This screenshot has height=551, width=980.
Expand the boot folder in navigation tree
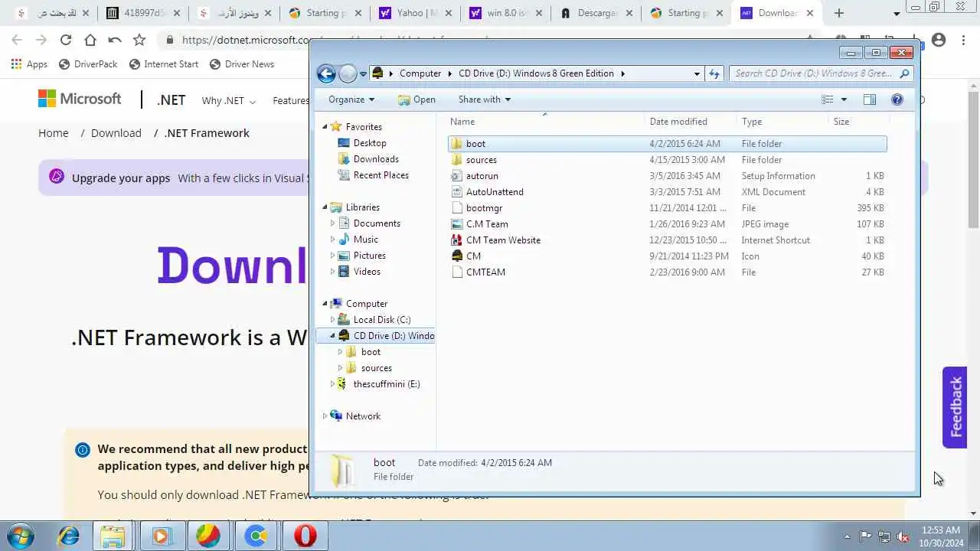[x=340, y=352]
